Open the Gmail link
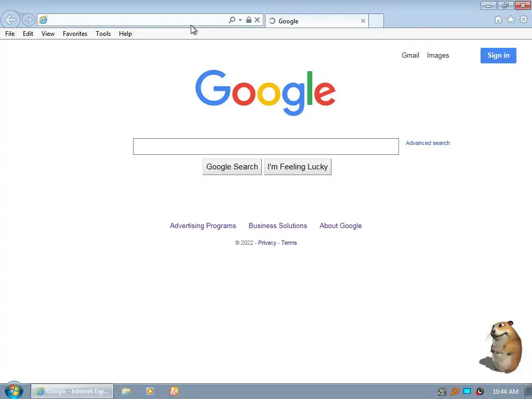Viewport: 532px width, 399px height. tap(410, 55)
